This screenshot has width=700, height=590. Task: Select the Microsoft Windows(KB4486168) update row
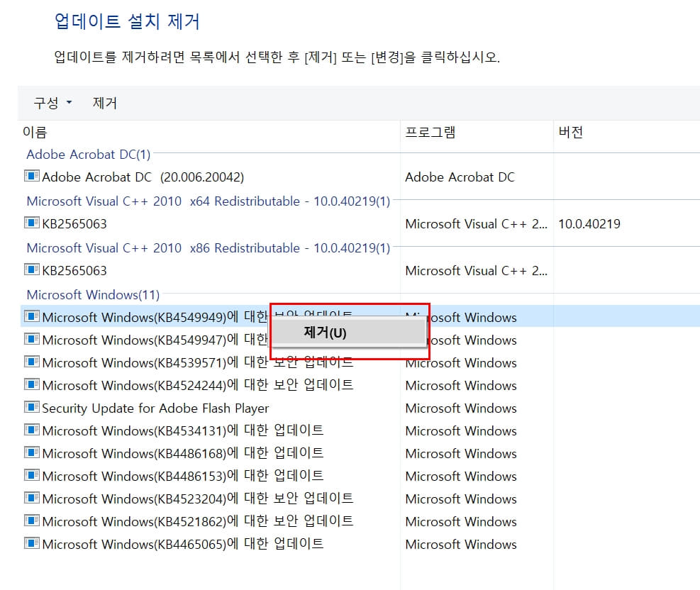coord(182,454)
